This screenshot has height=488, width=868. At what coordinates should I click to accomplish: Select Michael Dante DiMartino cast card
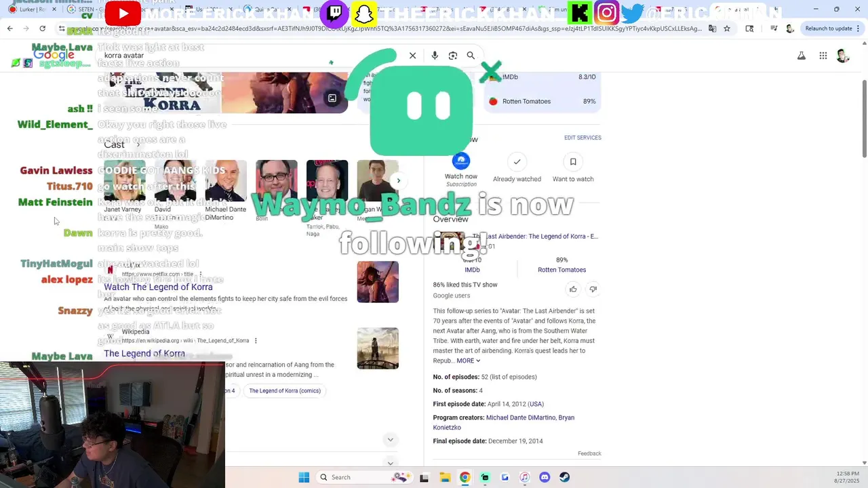click(226, 191)
